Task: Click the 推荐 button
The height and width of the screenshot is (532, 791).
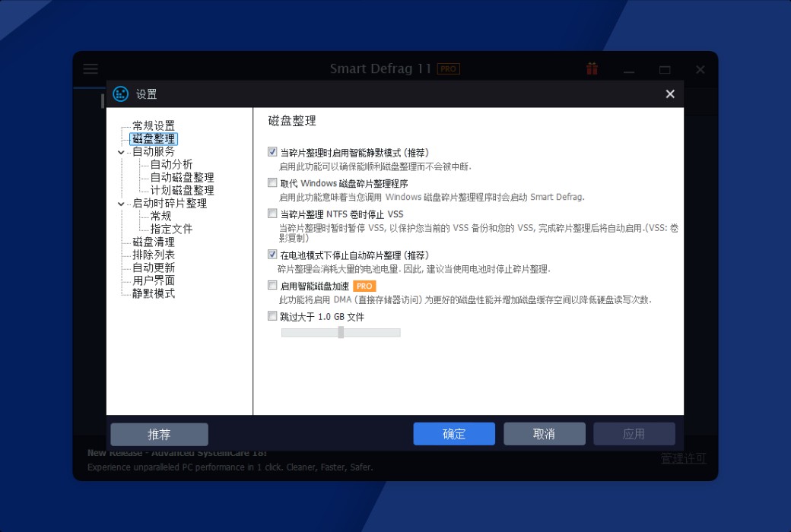Action: click(160, 434)
